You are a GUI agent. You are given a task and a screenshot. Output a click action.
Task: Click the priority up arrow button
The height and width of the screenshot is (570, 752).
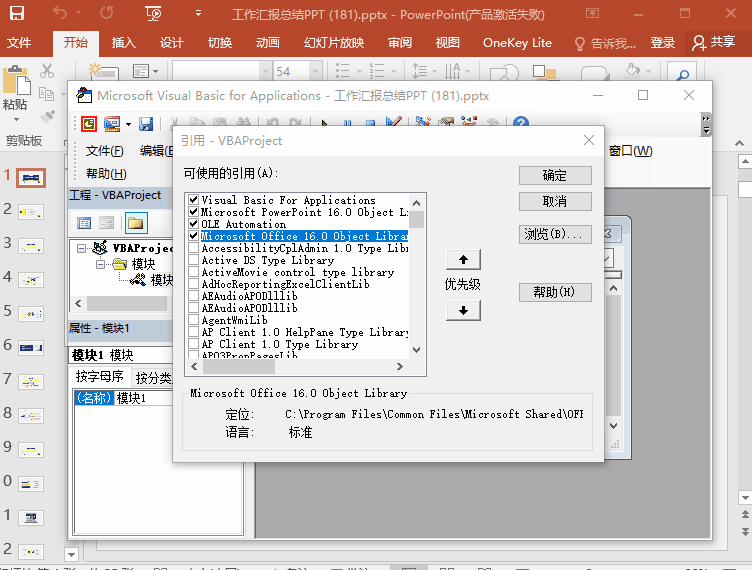coord(463,260)
